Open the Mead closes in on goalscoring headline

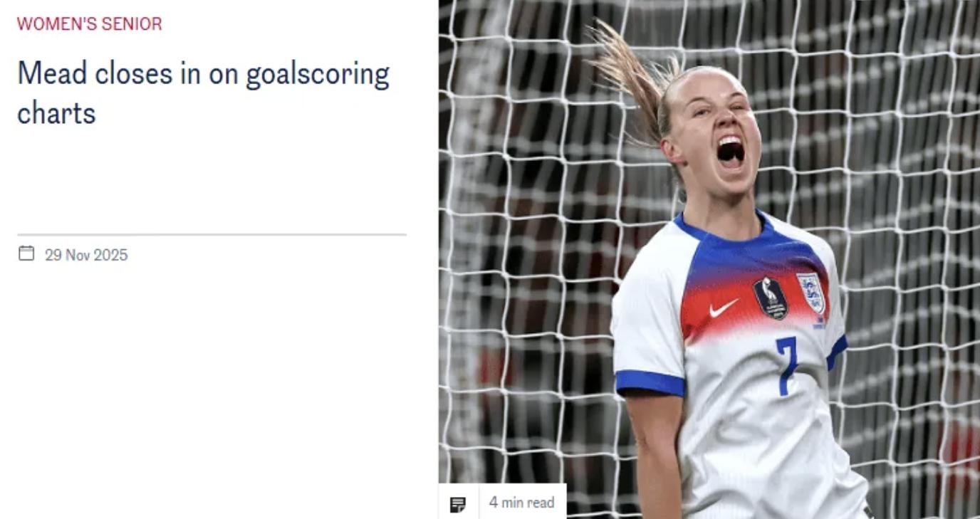pyautogui.click(x=204, y=93)
